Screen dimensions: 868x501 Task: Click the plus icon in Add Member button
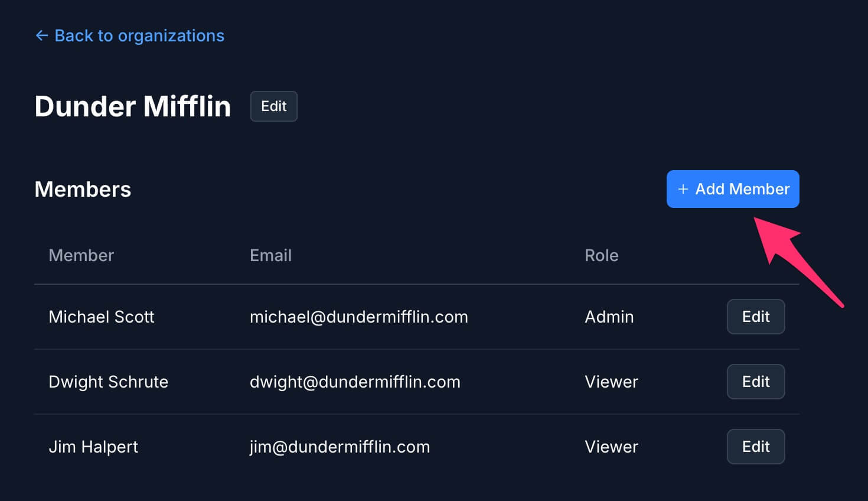683,189
